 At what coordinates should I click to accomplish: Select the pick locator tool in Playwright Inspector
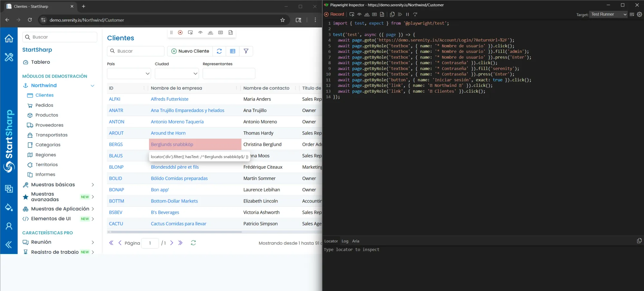tap(352, 14)
